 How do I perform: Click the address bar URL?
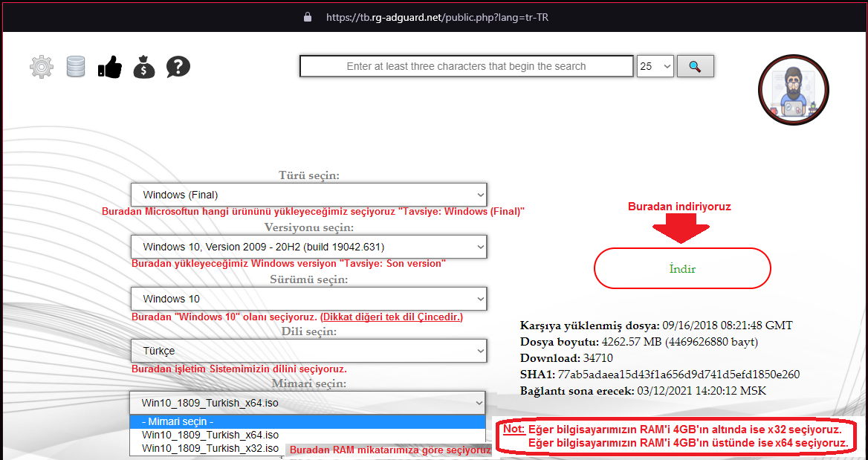coord(437,17)
